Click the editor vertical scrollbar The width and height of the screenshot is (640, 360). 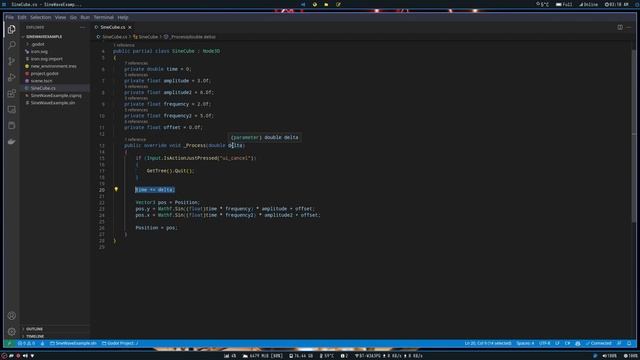[634, 135]
